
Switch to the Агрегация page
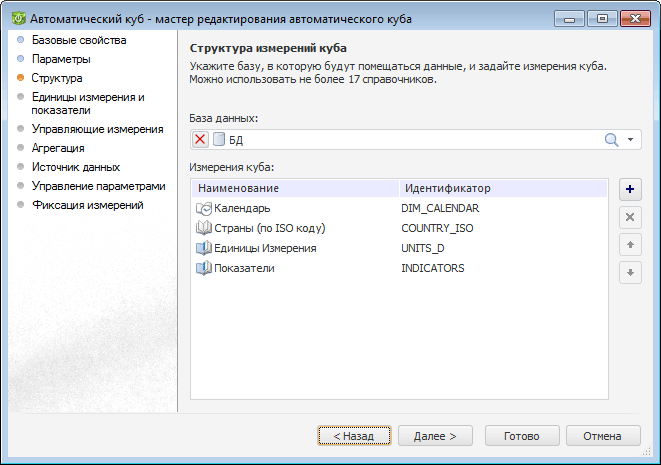(x=58, y=148)
